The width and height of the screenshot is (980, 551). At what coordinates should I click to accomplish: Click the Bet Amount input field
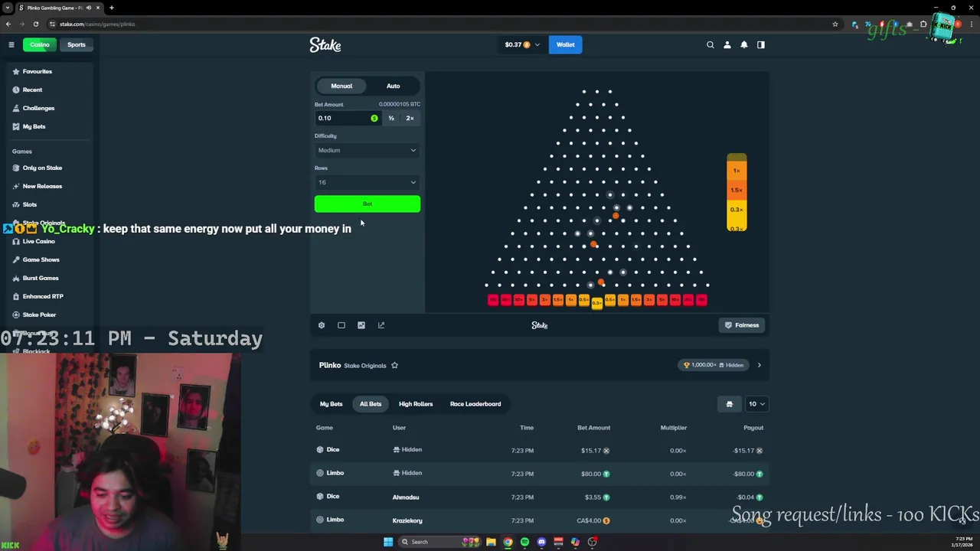coord(342,118)
